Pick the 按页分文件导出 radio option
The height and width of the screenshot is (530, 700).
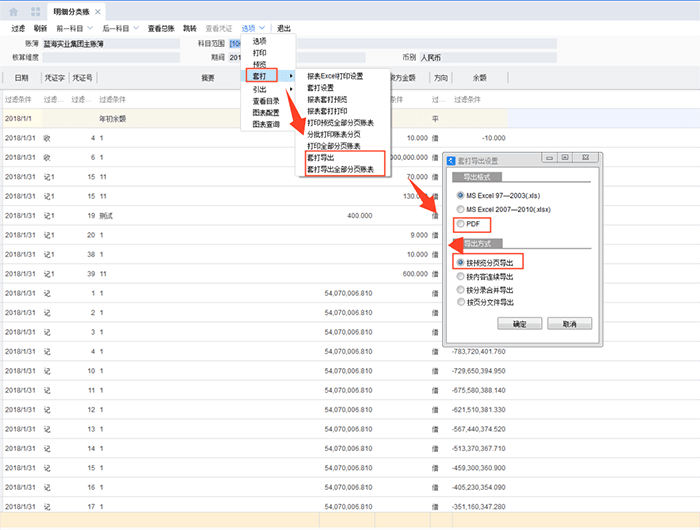click(x=461, y=302)
